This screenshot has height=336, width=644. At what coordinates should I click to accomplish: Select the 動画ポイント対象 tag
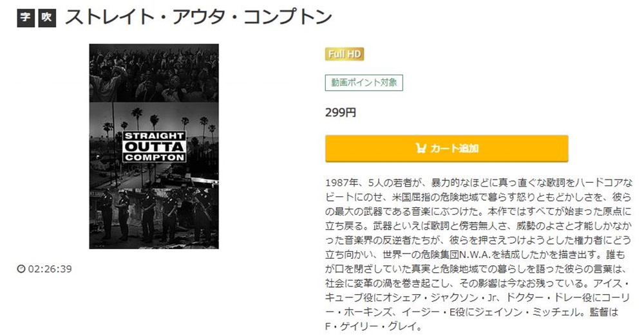pos(364,82)
